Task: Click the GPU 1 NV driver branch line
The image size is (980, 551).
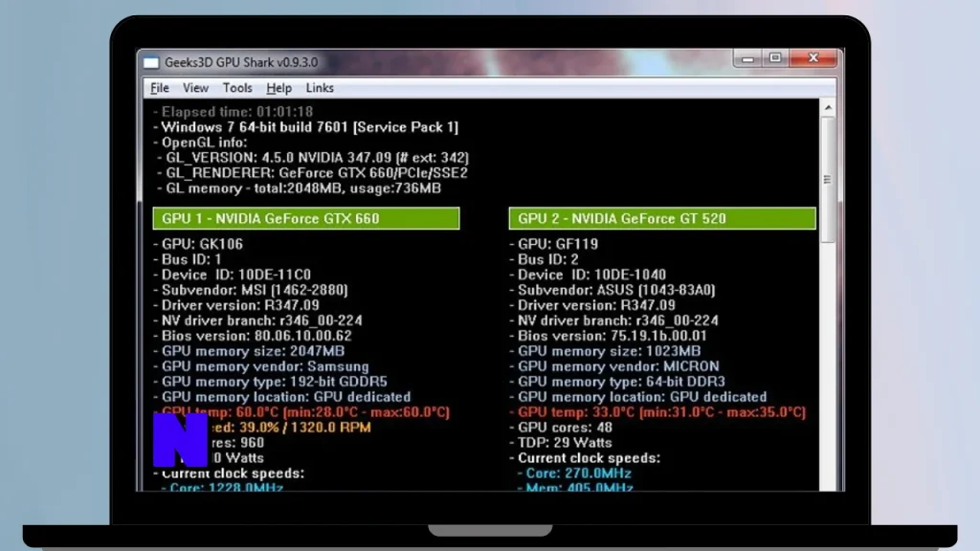Action: coord(257,320)
